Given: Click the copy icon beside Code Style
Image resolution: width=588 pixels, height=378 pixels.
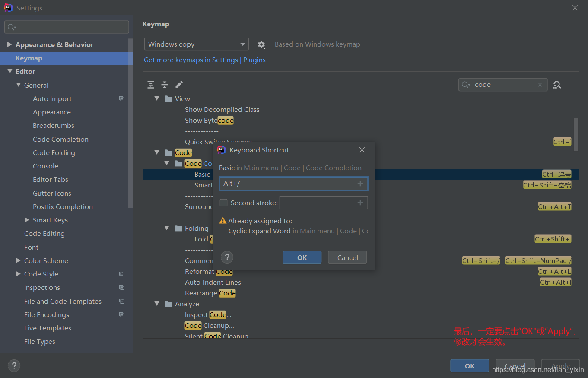Looking at the screenshot, I should (121, 274).
